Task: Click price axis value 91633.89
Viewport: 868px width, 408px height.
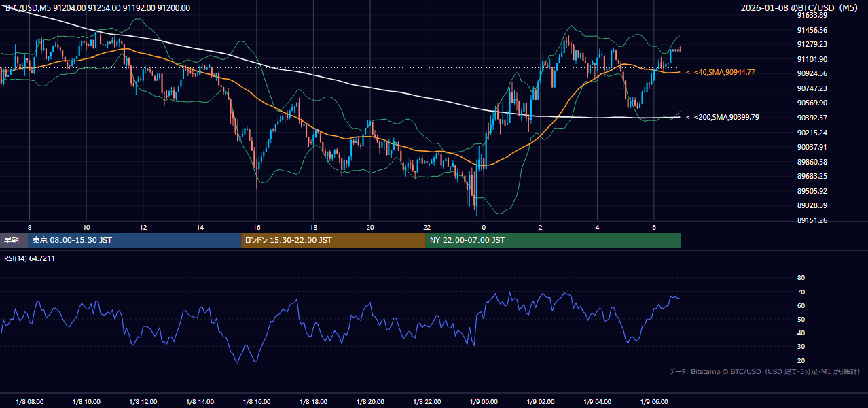Action: coord(812,15)
